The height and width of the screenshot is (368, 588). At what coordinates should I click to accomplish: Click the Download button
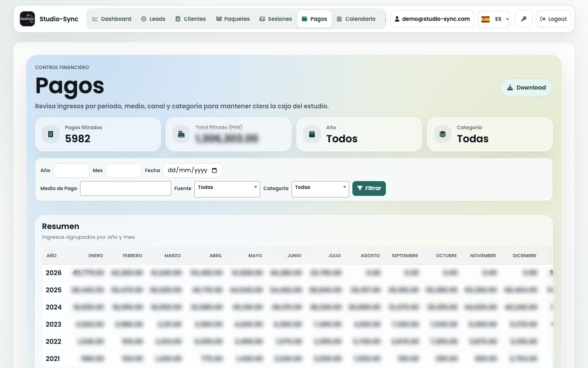click(526, 88)
